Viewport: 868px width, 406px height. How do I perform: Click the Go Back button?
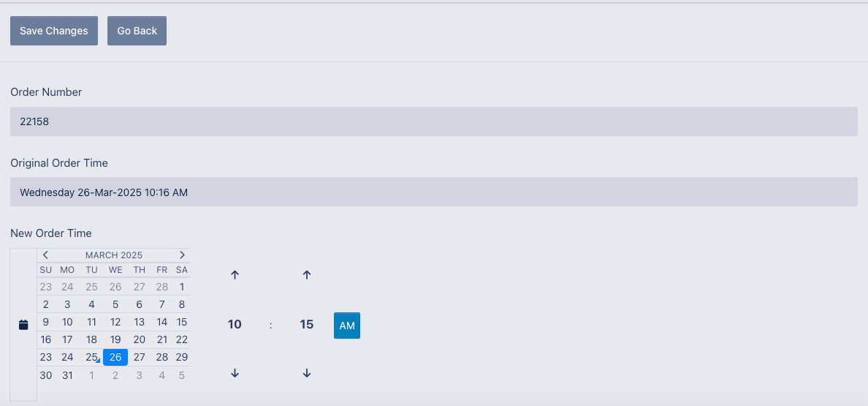pyautogui.click(x=137, y=31)
